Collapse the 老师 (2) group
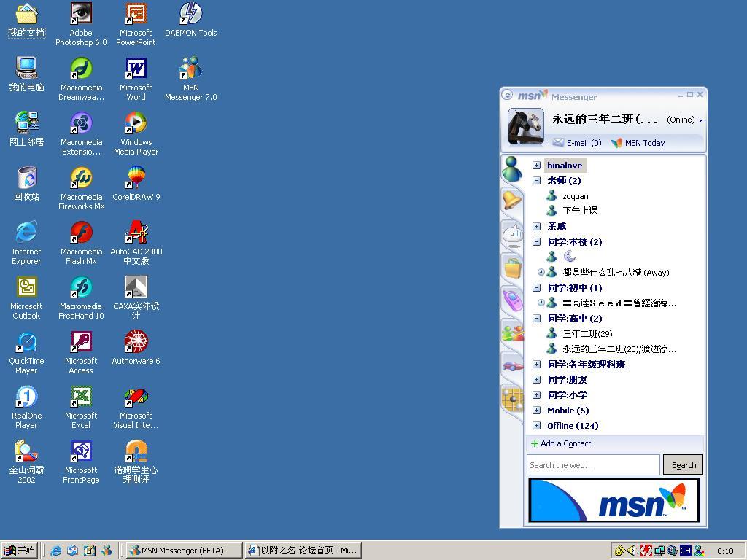 (x=536, y=181)
